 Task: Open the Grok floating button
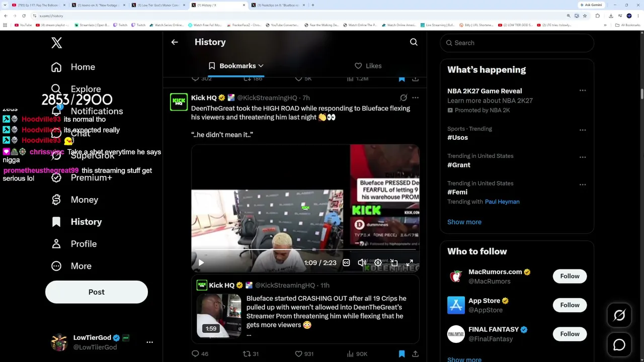(x=619, y=315)
